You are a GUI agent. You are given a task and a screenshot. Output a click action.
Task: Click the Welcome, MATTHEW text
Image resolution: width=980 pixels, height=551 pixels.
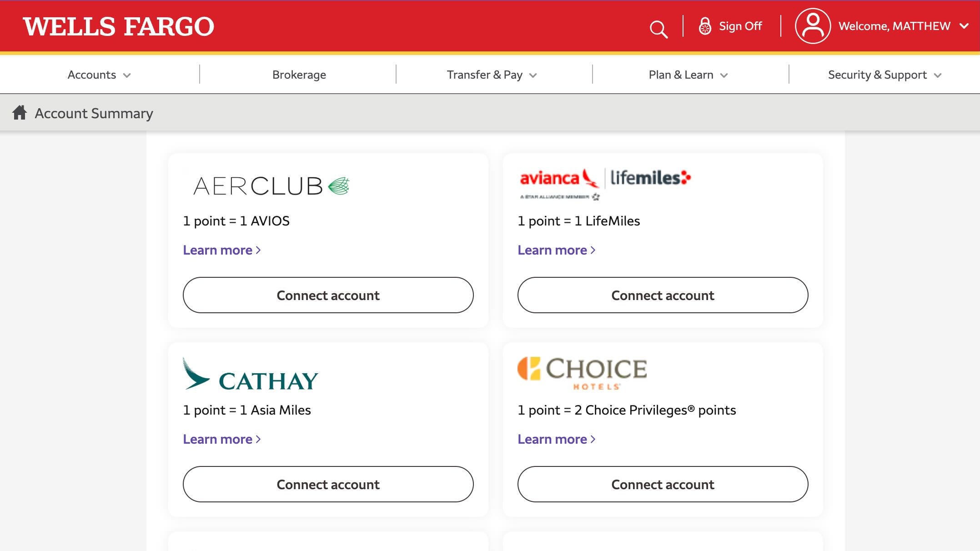click(894, 26)
